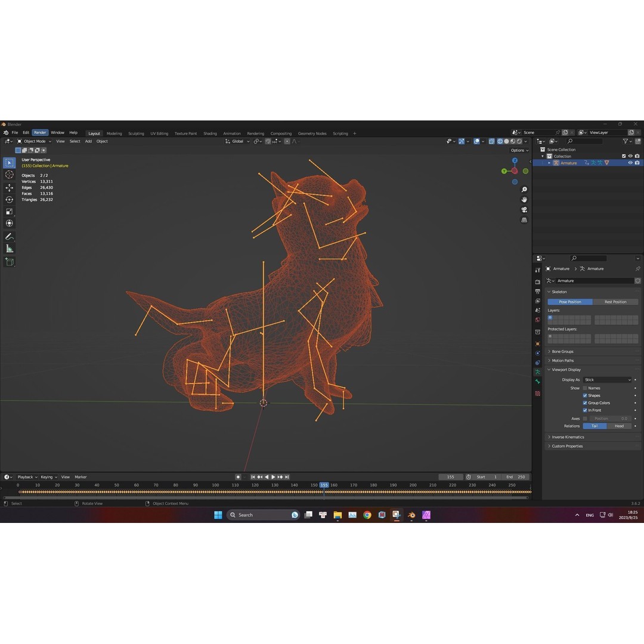Uncheck Collection exclude-from-view-layer checkbox
Screen dimensions: 644x644
(x=624, y=156)
